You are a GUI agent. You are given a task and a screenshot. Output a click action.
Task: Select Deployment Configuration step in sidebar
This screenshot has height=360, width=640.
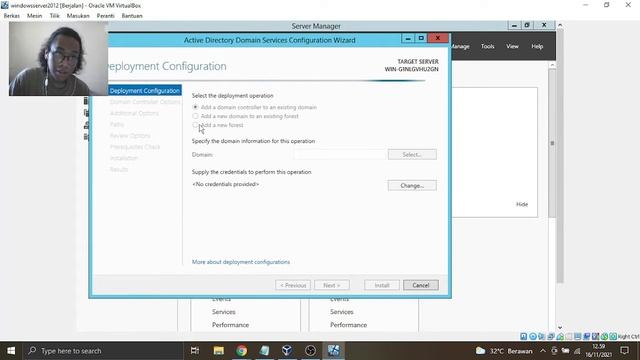[x=144, y=91]
